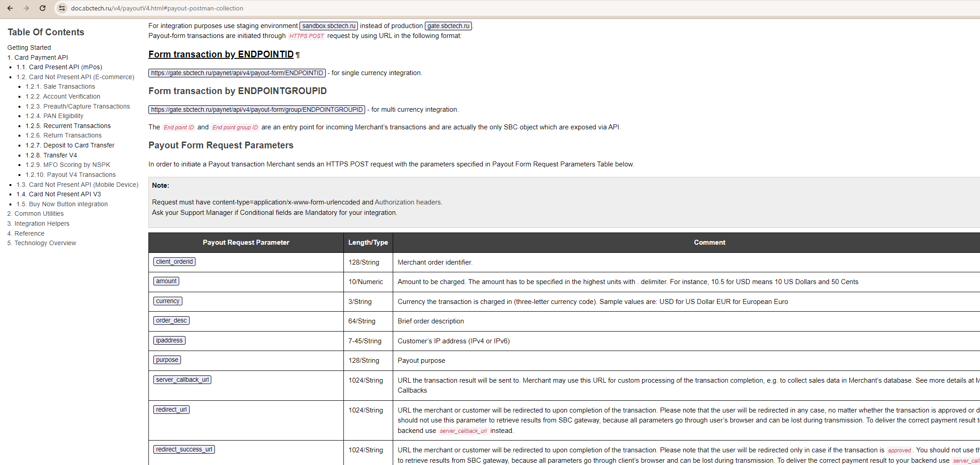This screenshot has width=980, height=465.
Task: Open 1.2.9. MFO Scoring by NSPK
Action: pos(68,165)
